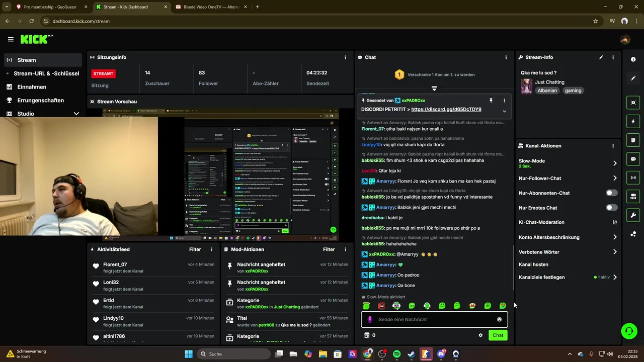Open Spotify from the taskbar
The image size is (644, 362).
(396, 354)
